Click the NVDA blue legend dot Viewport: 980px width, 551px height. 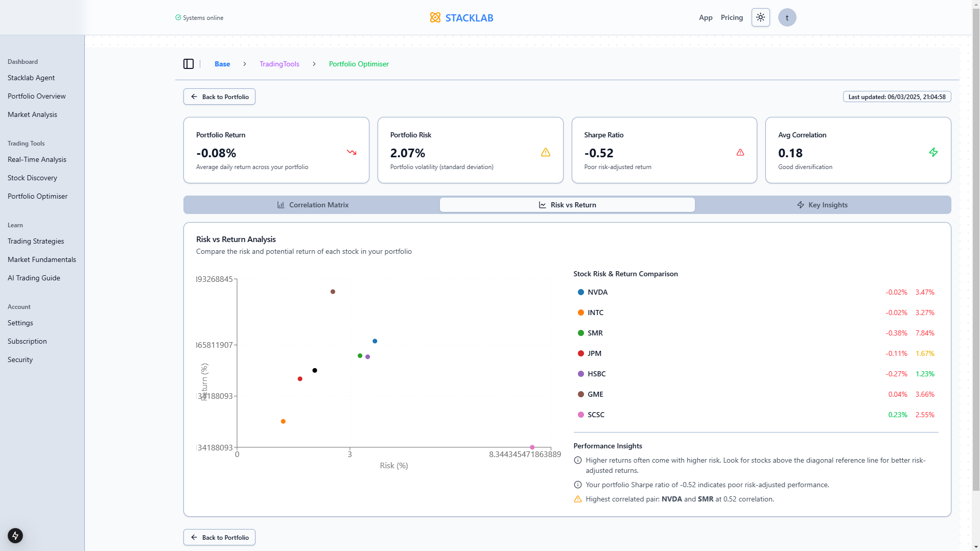click(x=580, y=292)
